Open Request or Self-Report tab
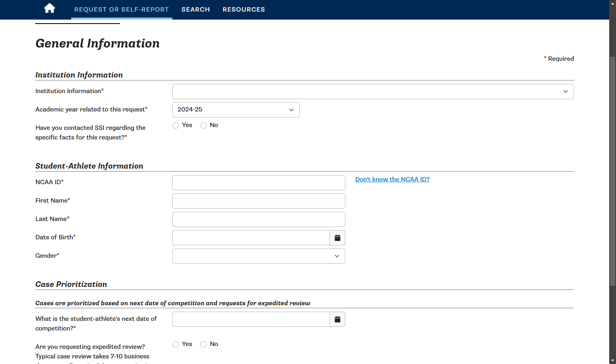 point(122,10)
